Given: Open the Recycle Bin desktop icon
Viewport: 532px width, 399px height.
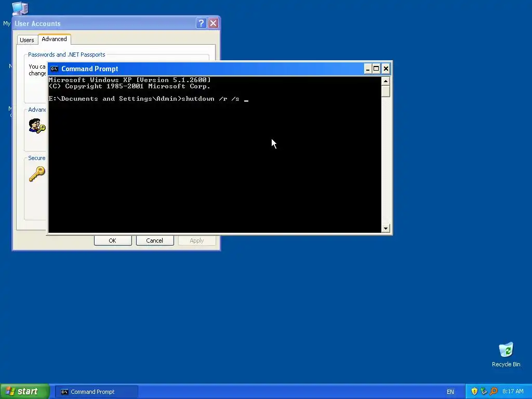Looking at the screenshot, I should (506, 354).
